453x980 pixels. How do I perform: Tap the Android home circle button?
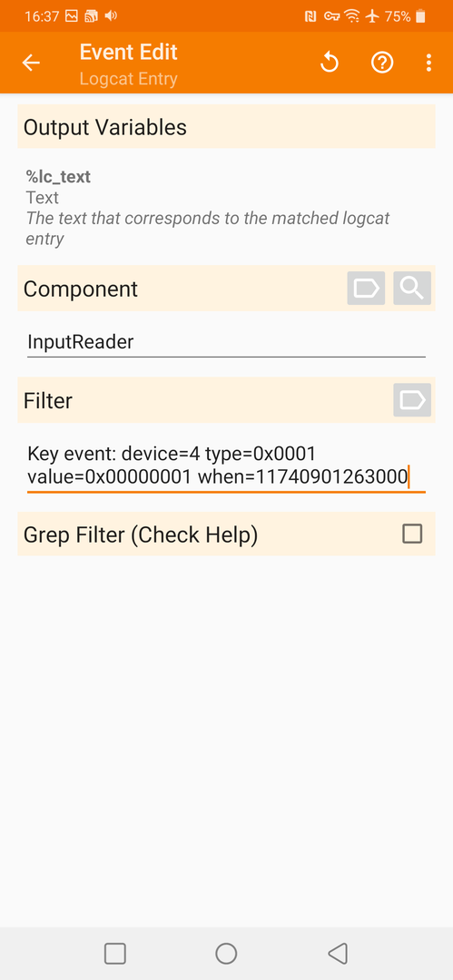click(x=226, y=953)
